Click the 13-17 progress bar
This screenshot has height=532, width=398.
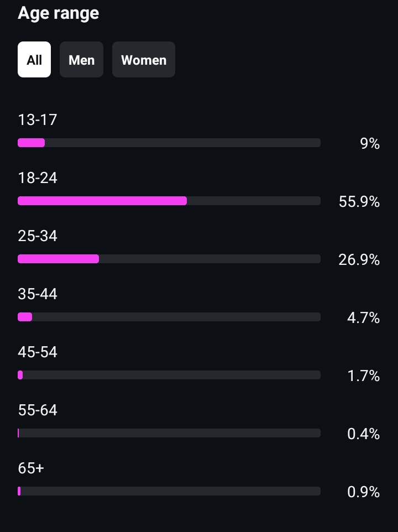click(x=169, y=143)
